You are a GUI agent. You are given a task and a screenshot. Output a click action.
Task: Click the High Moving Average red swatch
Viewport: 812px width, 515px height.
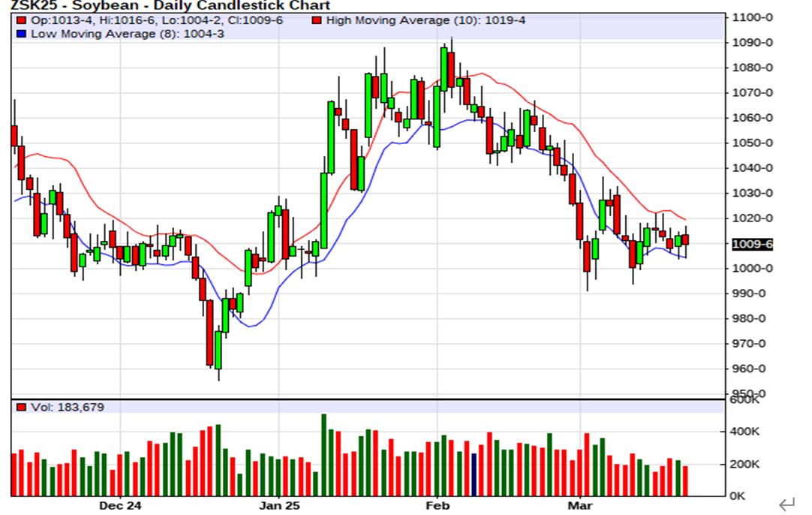pyautogui.click(x=318, y=20)
